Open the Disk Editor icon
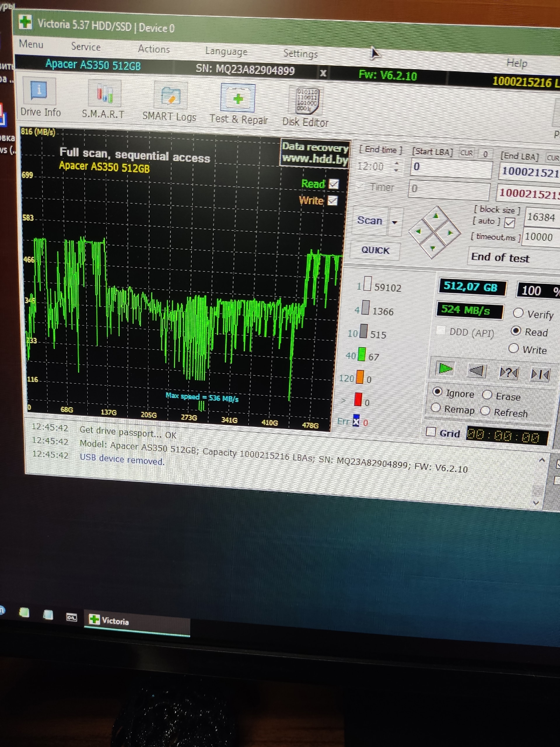The width and height of the screenshot is (560, 747). pos(307,101)
